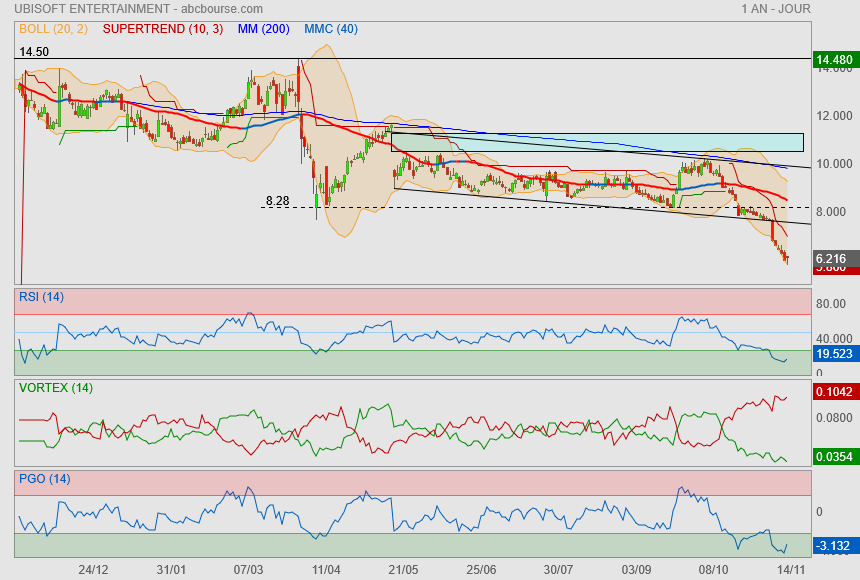Viewport: 860px width, 580px height.
Task: Click the 8.28 support level label
Action: click(x=277, y=201)
